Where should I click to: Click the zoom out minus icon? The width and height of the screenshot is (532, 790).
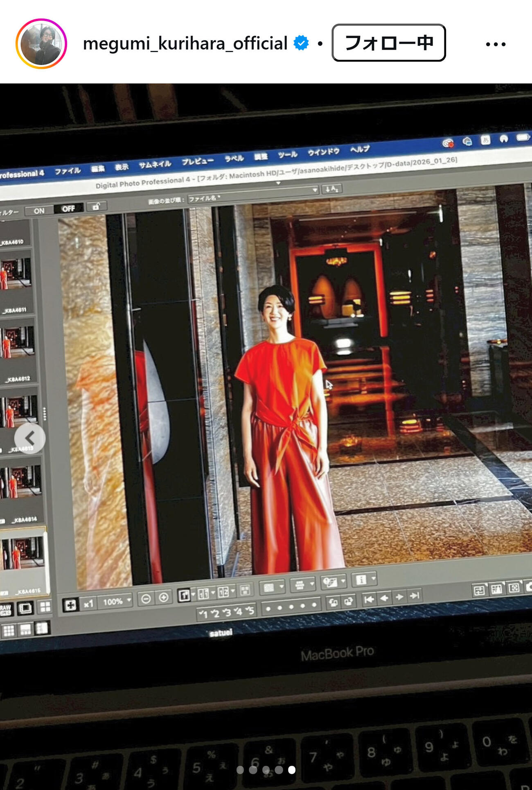146,599
